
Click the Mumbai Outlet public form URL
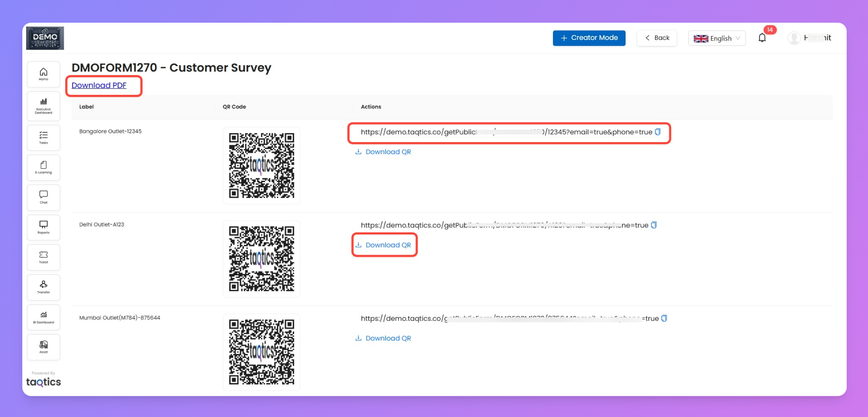(510, 318)
